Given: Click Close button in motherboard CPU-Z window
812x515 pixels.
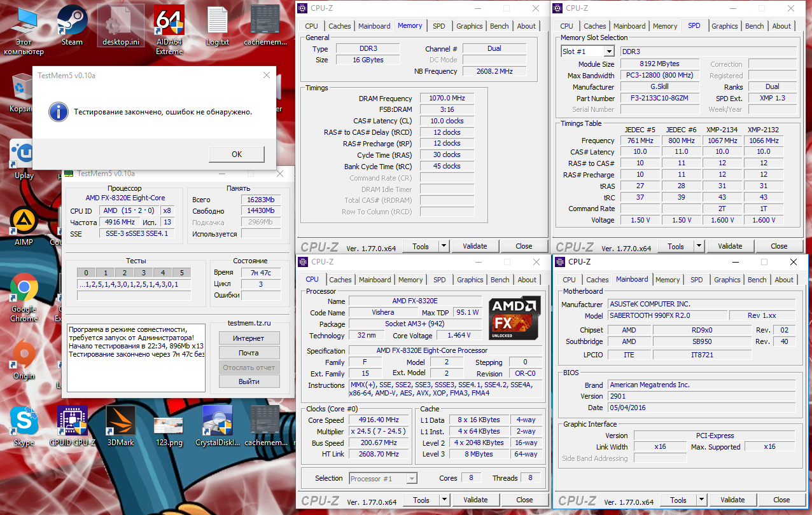Looking at the screenshot, I should tap(781, 500).
